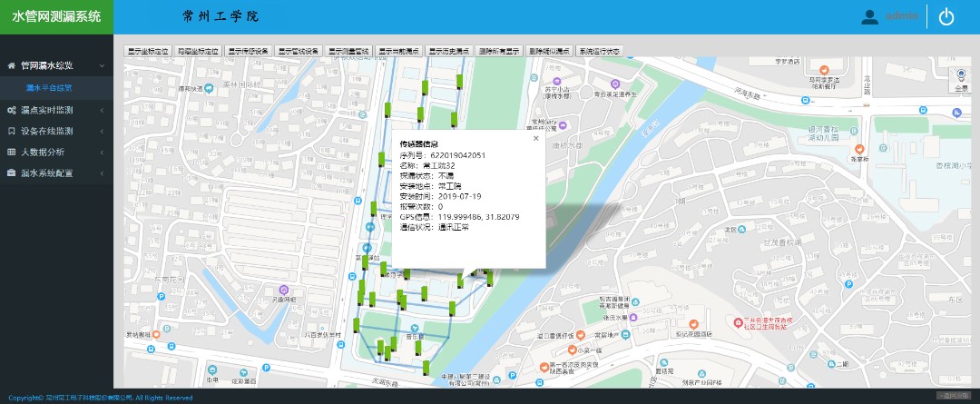Select the 漏水平台综览 submenu item

tap(49, 88)
